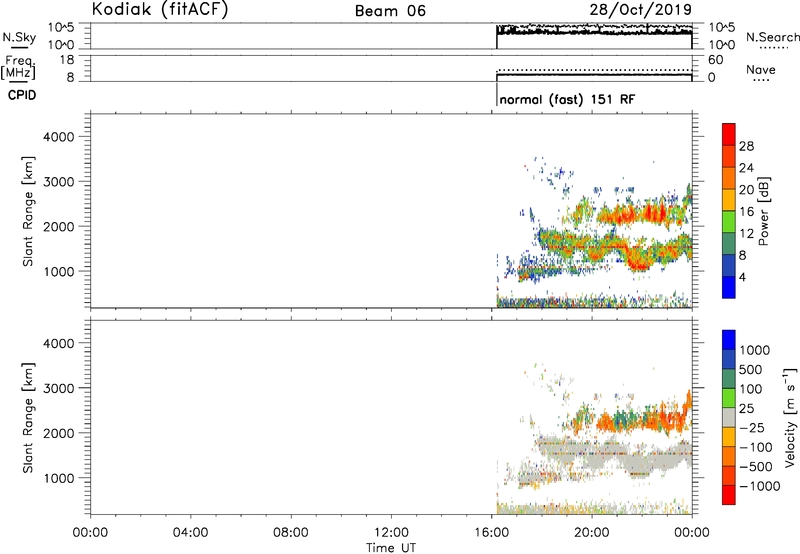Viewport: 800px width, 554px height.
Task: Click the red segment of the Power colorbar
Action: (x=729, y=134)
